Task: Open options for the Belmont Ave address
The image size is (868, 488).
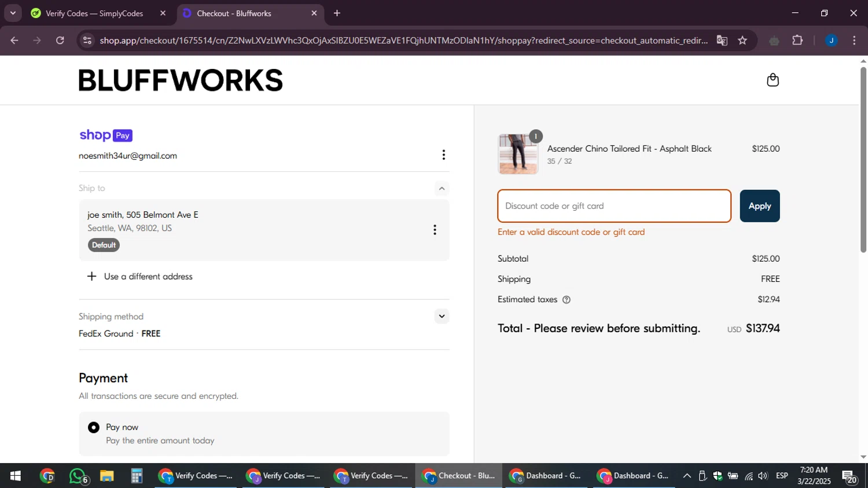Action: point(435,230)
